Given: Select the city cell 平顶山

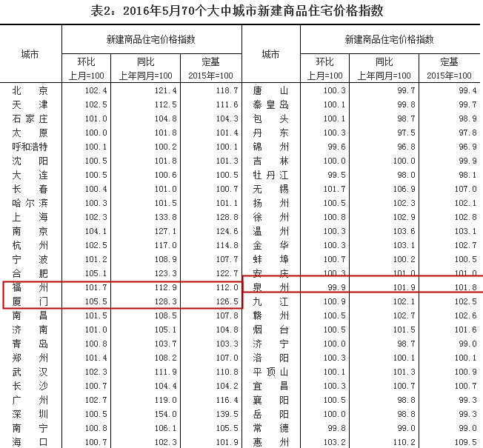Looking at the screenshot, I should tap(270, 372).
